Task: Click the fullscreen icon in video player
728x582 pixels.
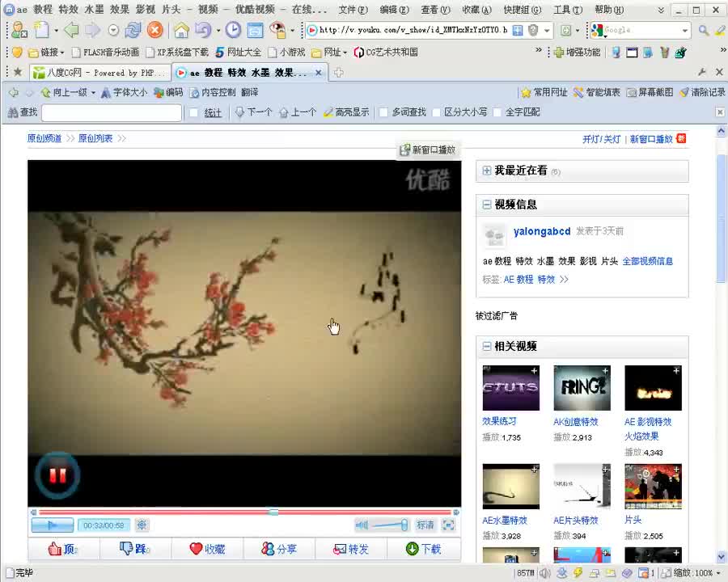Action: 448,525
